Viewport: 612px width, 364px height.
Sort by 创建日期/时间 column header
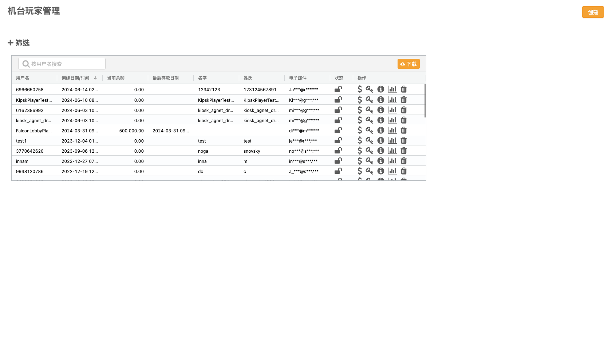point(75,78)
